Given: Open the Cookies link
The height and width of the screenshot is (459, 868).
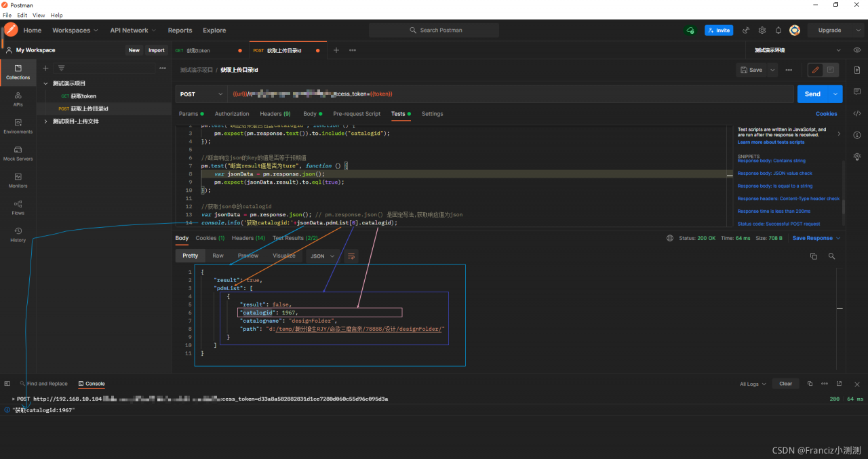Looking at the screenshot, I should [x=826, y=114].
